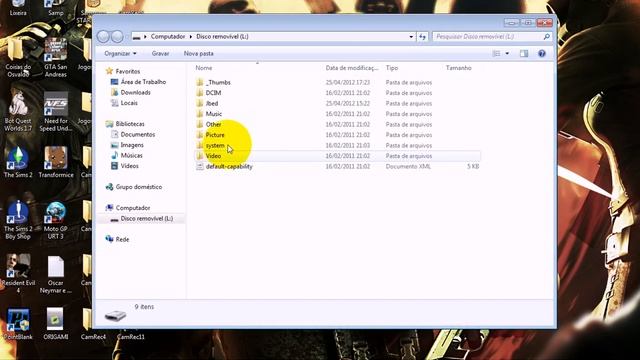Sort by Data de modificação column

352,68
